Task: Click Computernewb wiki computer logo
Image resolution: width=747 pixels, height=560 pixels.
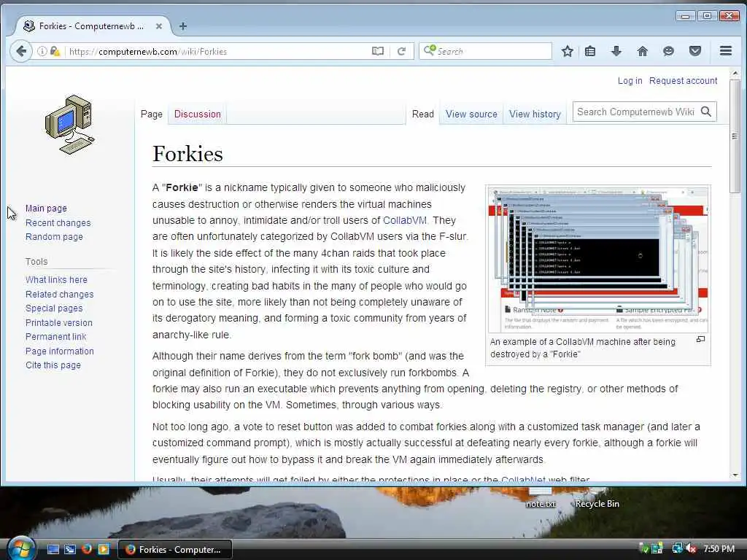Action: (69, 124)
